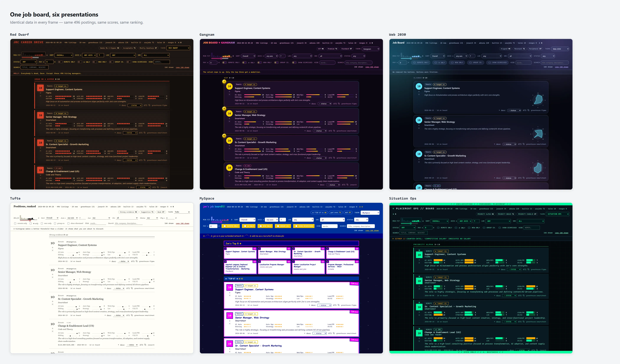Click copy 166 shown link in Gangnam
The width and height of the screenshot is (620, 364).
[372, 67]
